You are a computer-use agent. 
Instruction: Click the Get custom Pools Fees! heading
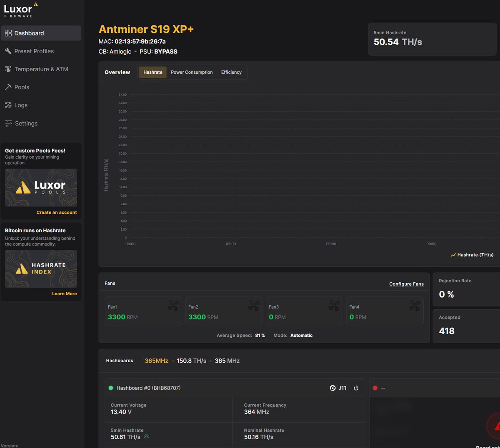click(x=35, y=151)
